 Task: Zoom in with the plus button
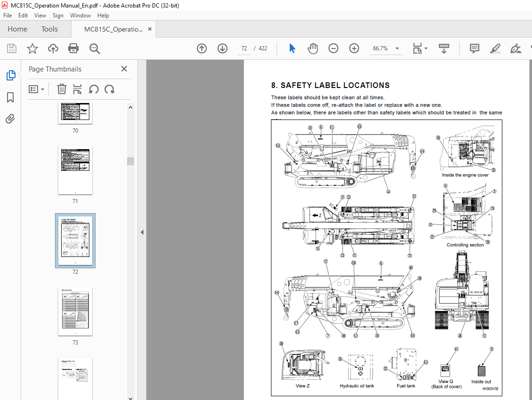(354, 48)
